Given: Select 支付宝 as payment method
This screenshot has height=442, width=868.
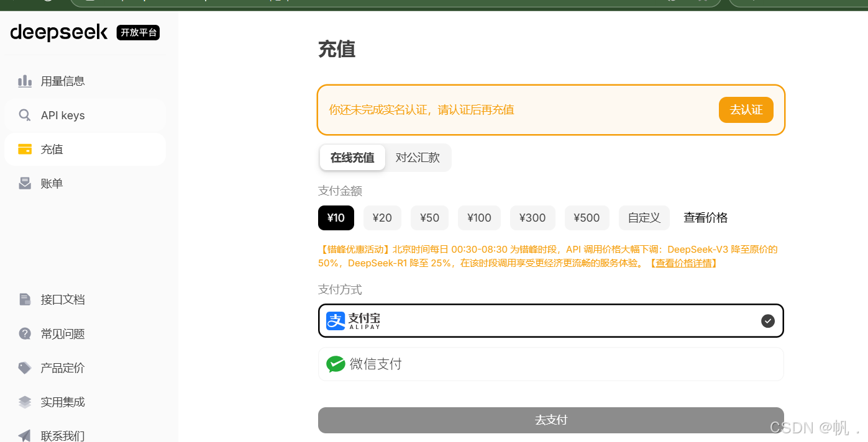Looking at the screenshot, I should pos(550,320).
